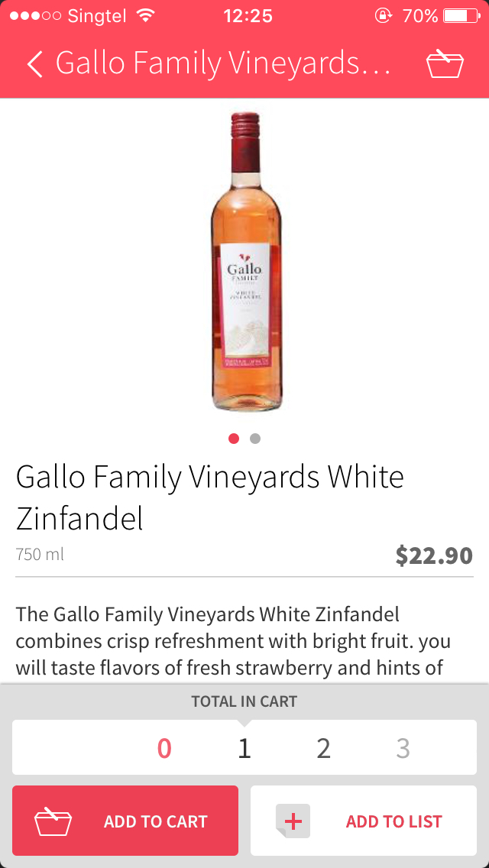Select quantity 1 in cart picker

(x=244, y=748)
